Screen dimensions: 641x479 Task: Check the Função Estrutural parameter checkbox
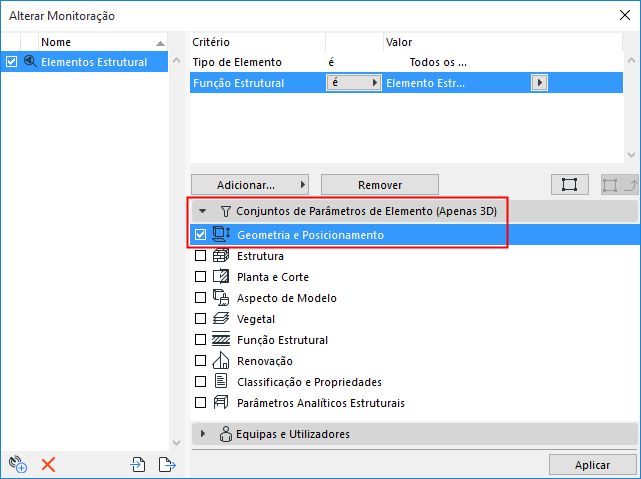point(201,340)
